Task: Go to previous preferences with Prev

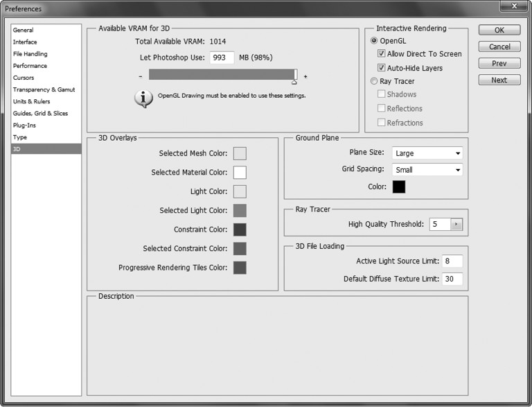Action: [499, 63]
